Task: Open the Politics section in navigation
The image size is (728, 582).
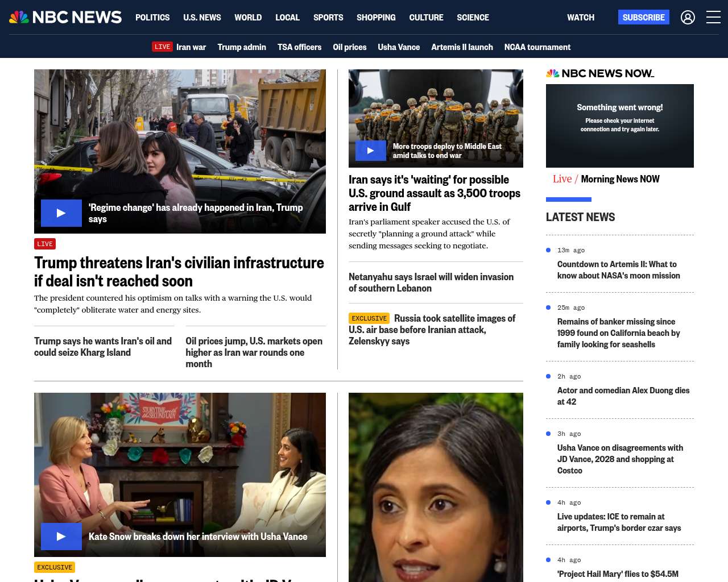Action: tap(152, 18)
